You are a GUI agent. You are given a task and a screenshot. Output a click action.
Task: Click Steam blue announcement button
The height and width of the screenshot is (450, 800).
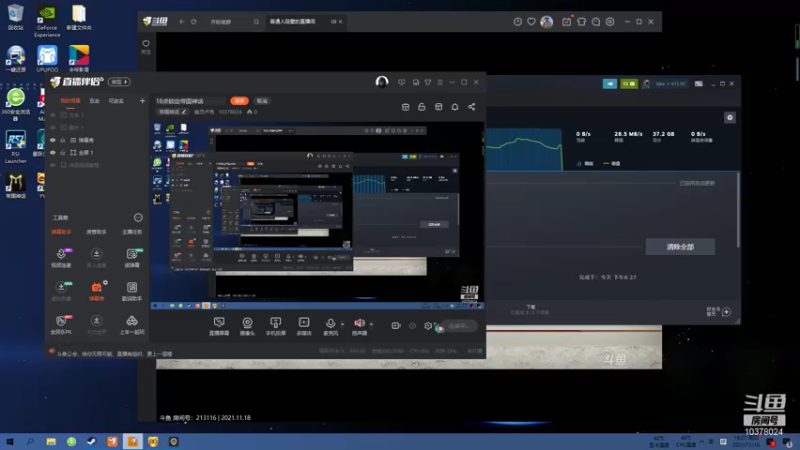[x=610, y=84]
